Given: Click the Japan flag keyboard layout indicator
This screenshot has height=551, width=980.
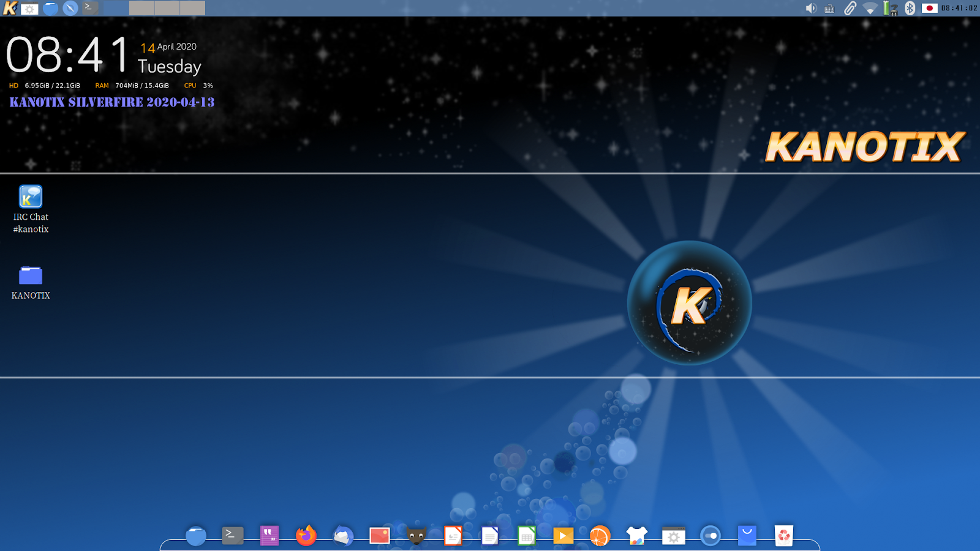Looking at the screenshot, I should [929, 8].
